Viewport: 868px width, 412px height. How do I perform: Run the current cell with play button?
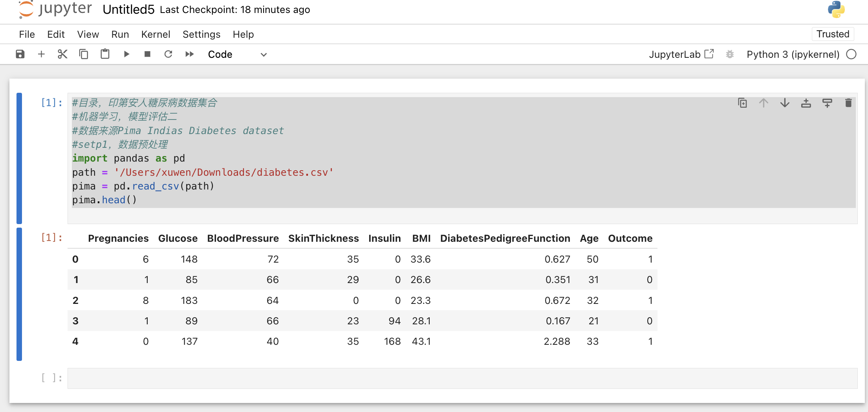click(126, 54)
